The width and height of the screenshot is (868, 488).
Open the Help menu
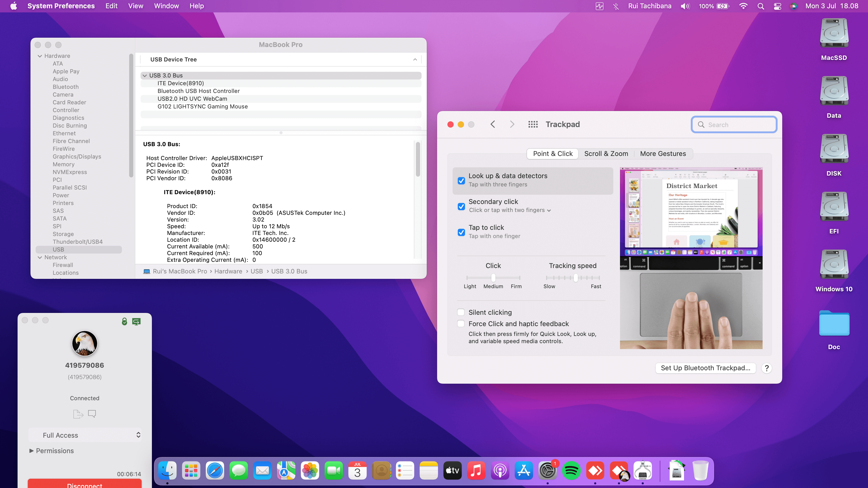[196, 6]
